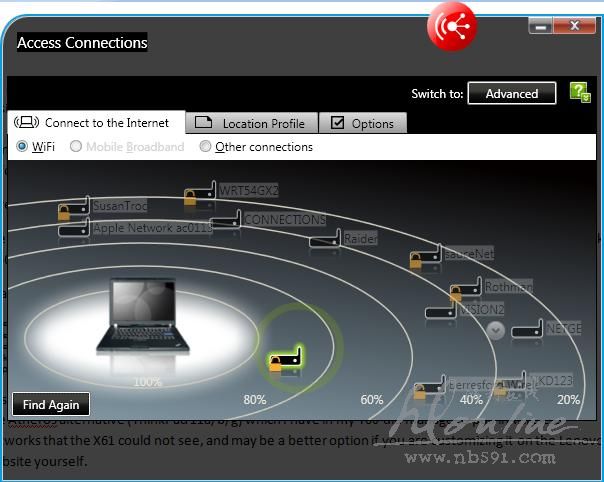Viewport: 604px width, 482px height.
Task: Click the Apple Network ac0113 router icon
Action: [73, 229]
